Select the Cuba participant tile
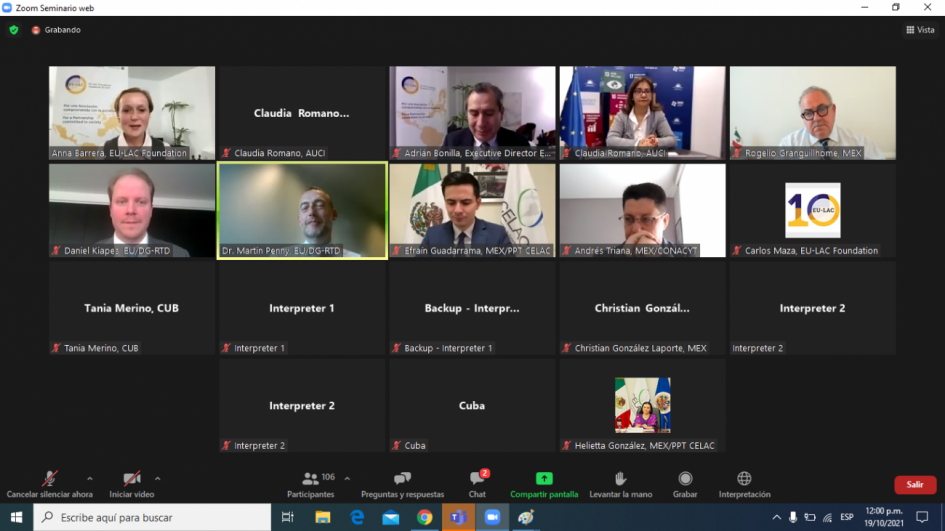The width and height of the screenshot is (945, 531). click(x=472, y=406)
